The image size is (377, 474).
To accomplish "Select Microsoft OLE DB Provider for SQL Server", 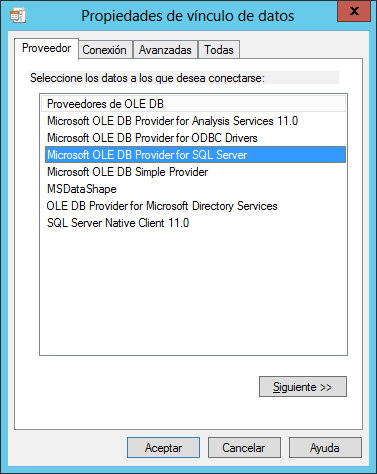I will point(195,155).
